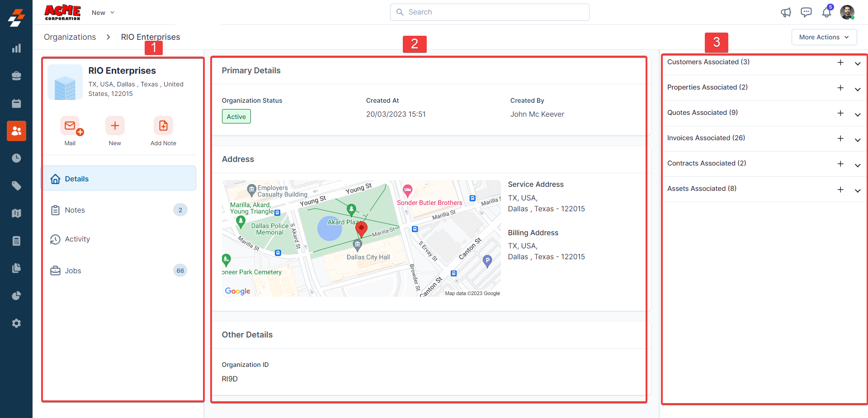The image size is (868, 418).
Task: Switch to the Notes tab
Action: click(x=75, y=210)
